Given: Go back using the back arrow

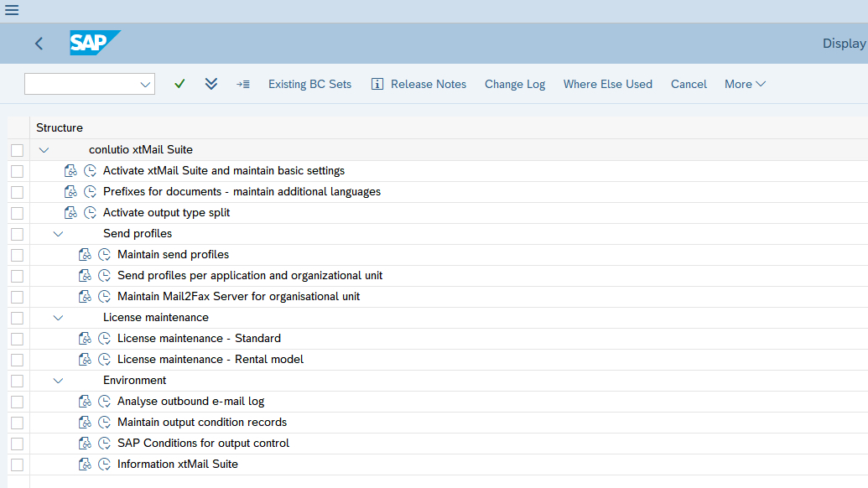Looking at the screenshot, I should click(x=39, y=44).
